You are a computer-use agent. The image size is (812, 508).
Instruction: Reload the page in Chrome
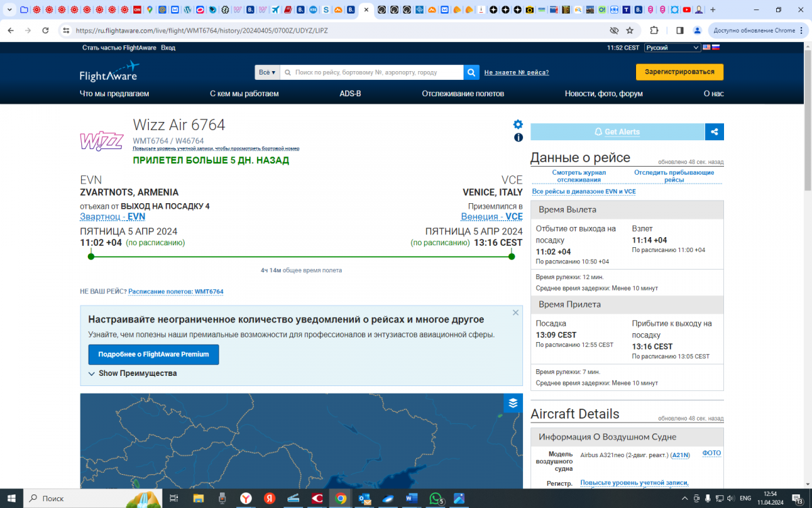(x=45, y=30)
